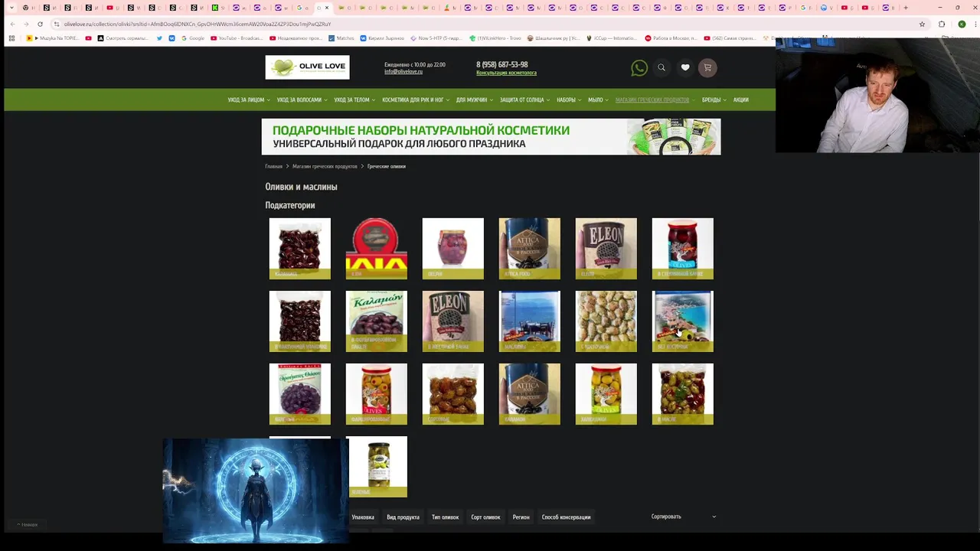Click phone number 8 (958) 687-53-98
The height and width of the screenshot is (551, 980).
pyautogui.click(x=502, y=64)
